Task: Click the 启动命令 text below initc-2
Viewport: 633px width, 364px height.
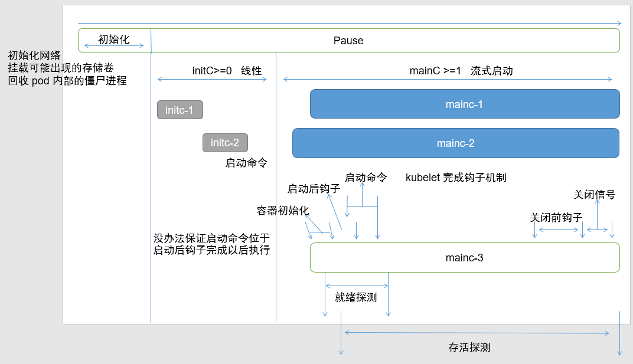Action: tap(246, 163)
